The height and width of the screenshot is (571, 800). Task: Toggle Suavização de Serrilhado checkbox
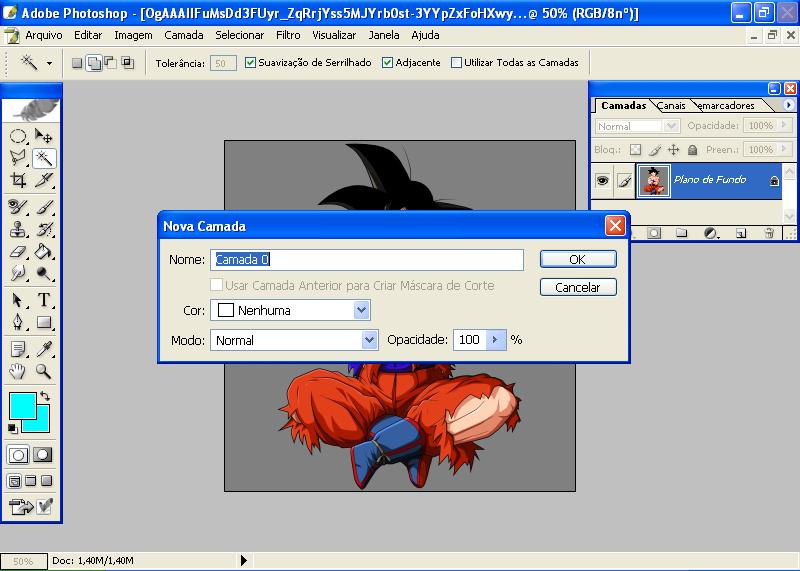click(250, 62)
